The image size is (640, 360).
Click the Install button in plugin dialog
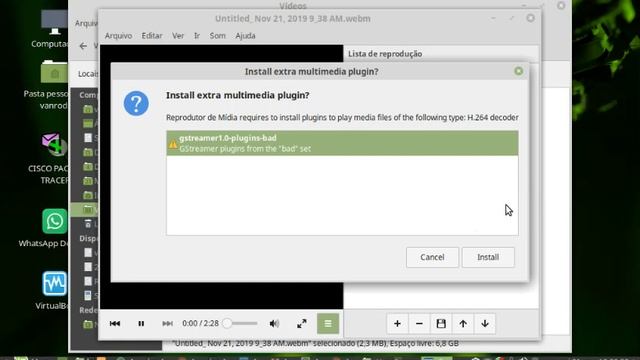pyautogui.click(x=488, y=257)
